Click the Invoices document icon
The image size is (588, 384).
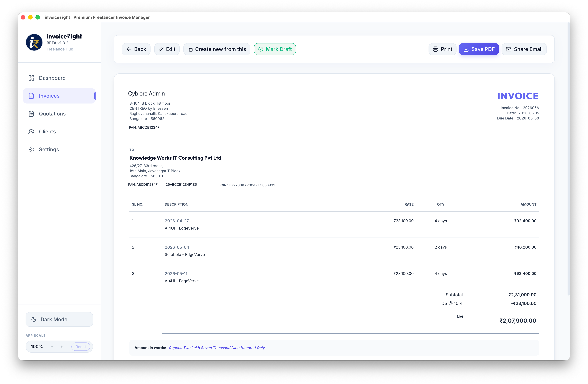(x=31, y=96)
